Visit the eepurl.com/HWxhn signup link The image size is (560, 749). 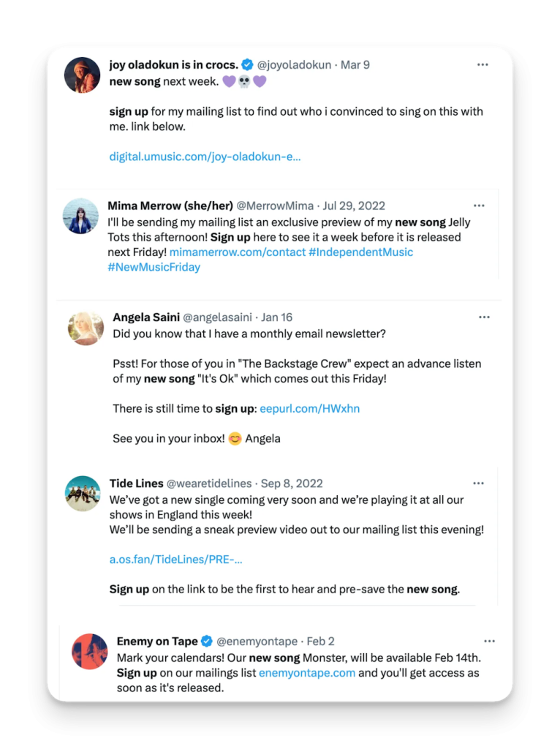pyautogui.click(x=309, y=409)
